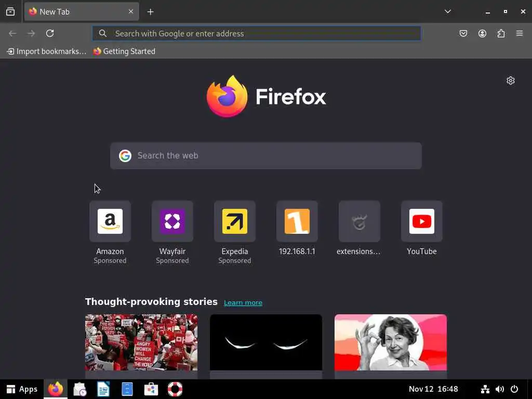Focus the Search the web box
Screen dimensions: 532x399
[265, 156]
